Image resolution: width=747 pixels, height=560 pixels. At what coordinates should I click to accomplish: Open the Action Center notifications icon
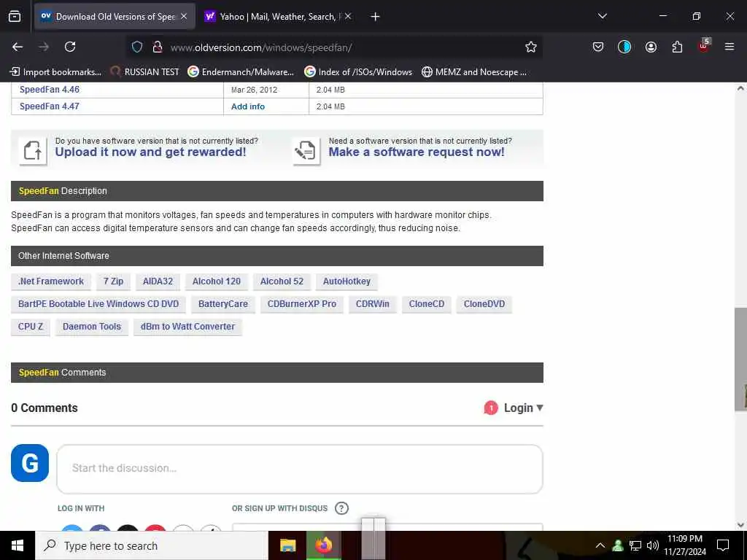[723, 545]
